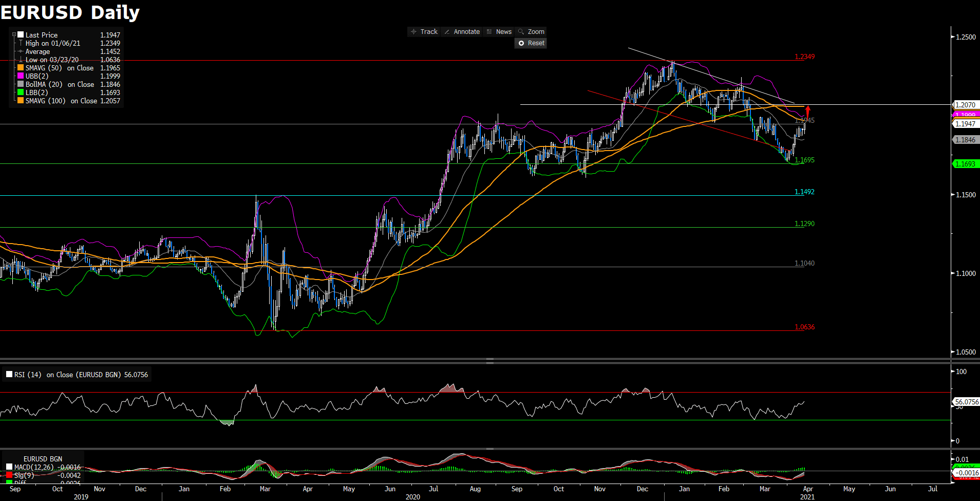Viewport: 980px width, 501px height.
Task: Open the News overlay label
Action: pyautogui.click(x=503, y=32)
